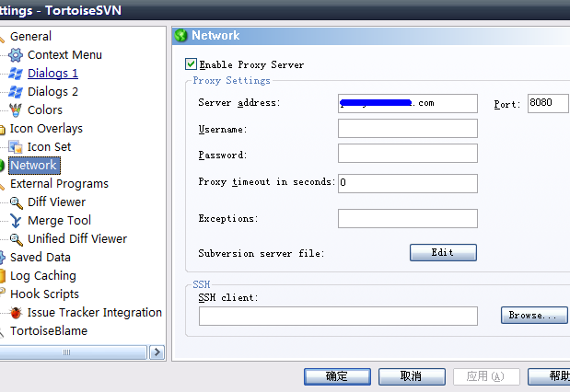
Task: Click the 确定 (OK) button
Action: [x=337, y=376]
